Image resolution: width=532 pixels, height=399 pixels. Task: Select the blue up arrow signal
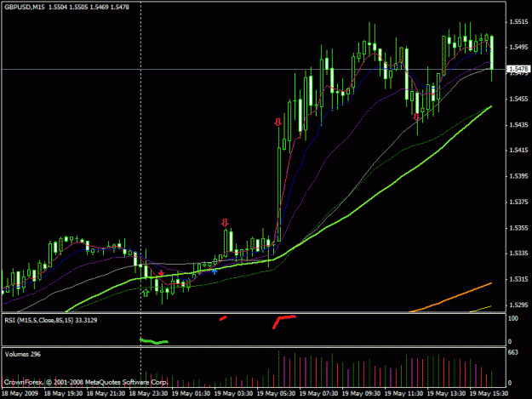click(x=215, y=271)
